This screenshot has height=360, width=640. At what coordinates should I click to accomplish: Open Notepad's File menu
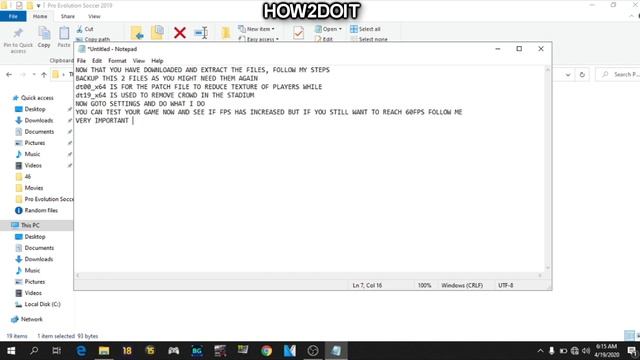tap(81, 60)
